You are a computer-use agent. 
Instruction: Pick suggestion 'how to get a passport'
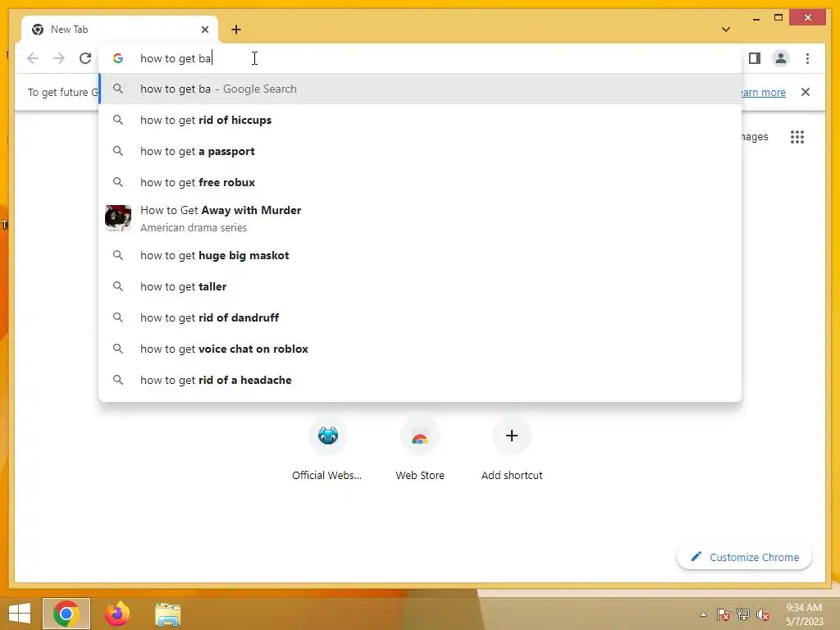pyautogui.click(x=421, y=151)
